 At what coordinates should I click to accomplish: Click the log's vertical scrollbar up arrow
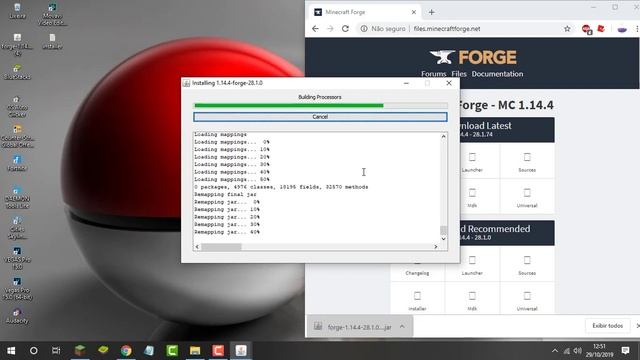click(443, 137)
